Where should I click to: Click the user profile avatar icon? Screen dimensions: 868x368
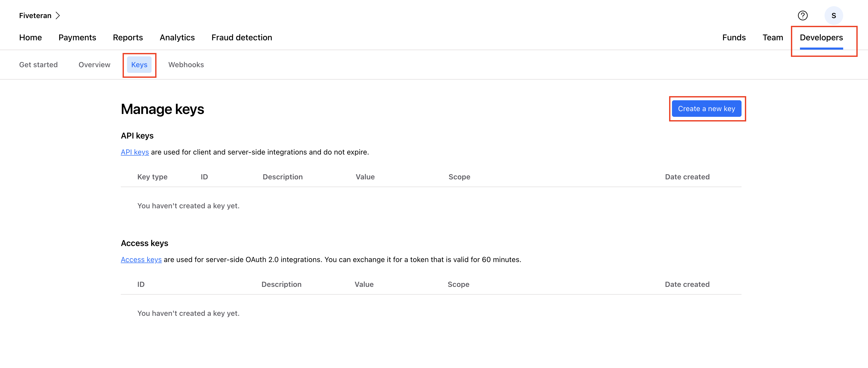[834, 15]
